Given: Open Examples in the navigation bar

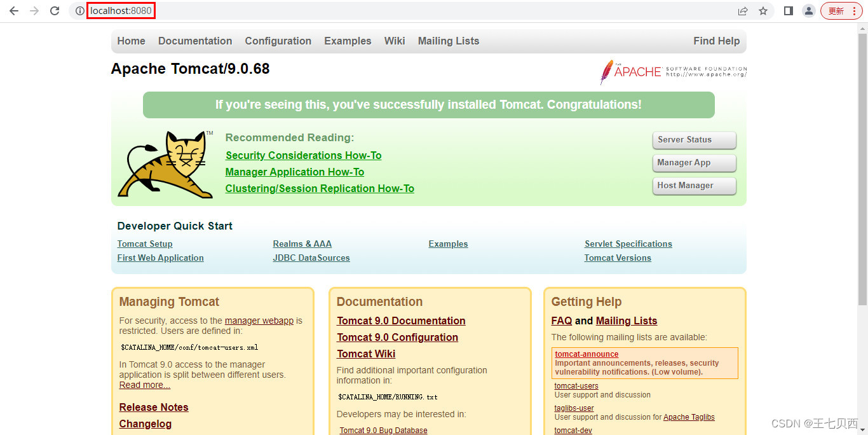Looking at the screenshot, I should tap(348, 41).
